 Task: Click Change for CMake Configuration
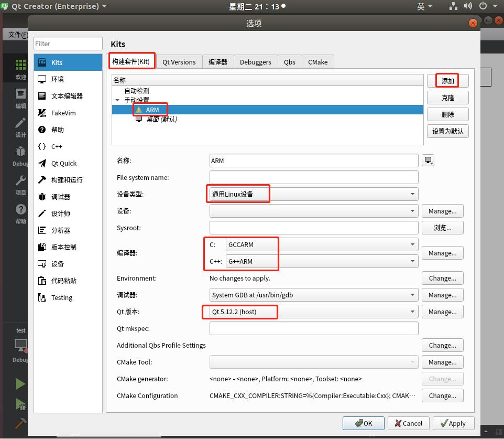[442, 395]
